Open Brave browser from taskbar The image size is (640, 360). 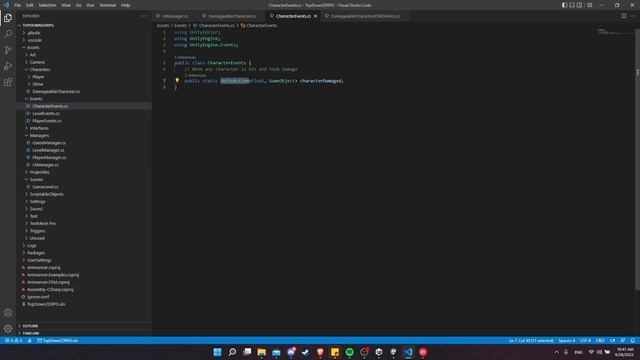(320, 352)
